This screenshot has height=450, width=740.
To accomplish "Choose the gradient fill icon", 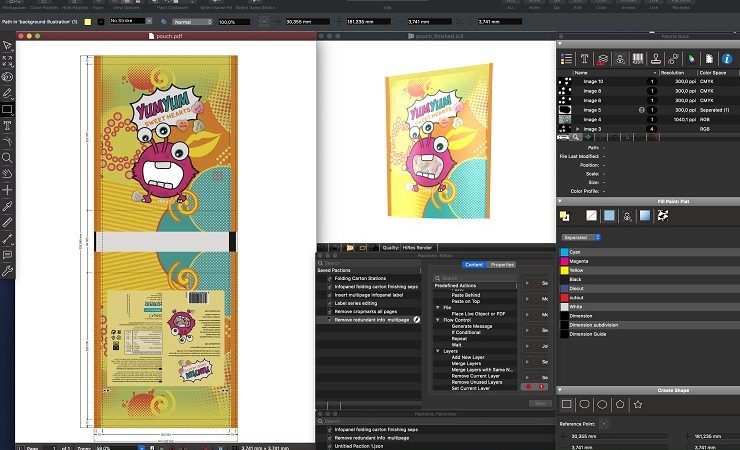I will (645, 216).
